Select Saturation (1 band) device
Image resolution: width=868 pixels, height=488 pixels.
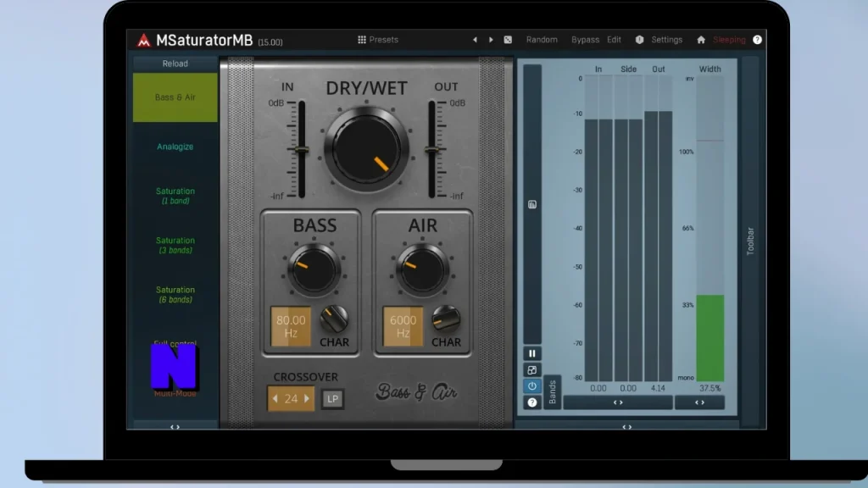click(x=175, y=196)
